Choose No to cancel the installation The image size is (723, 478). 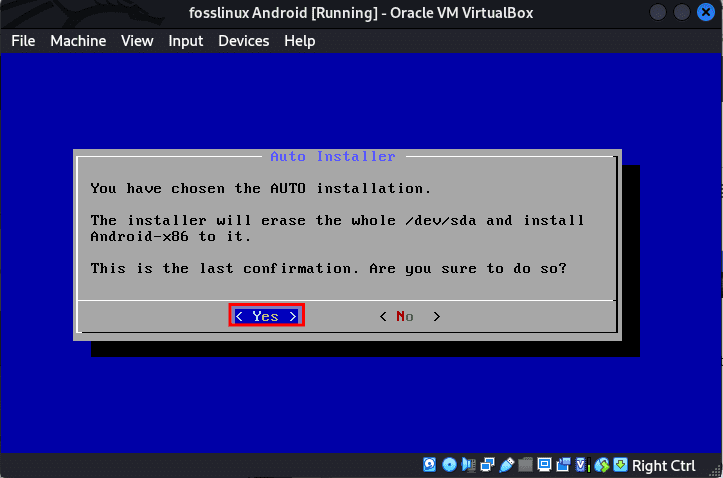410,316
